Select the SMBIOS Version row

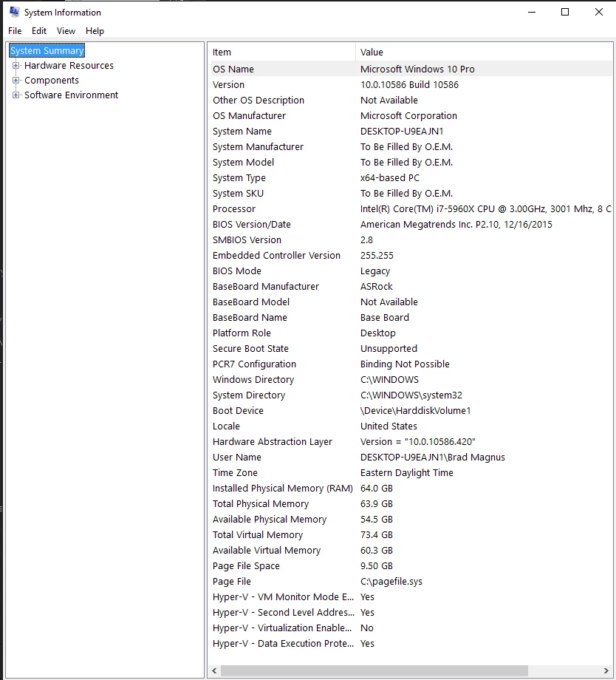pos(410,239)
